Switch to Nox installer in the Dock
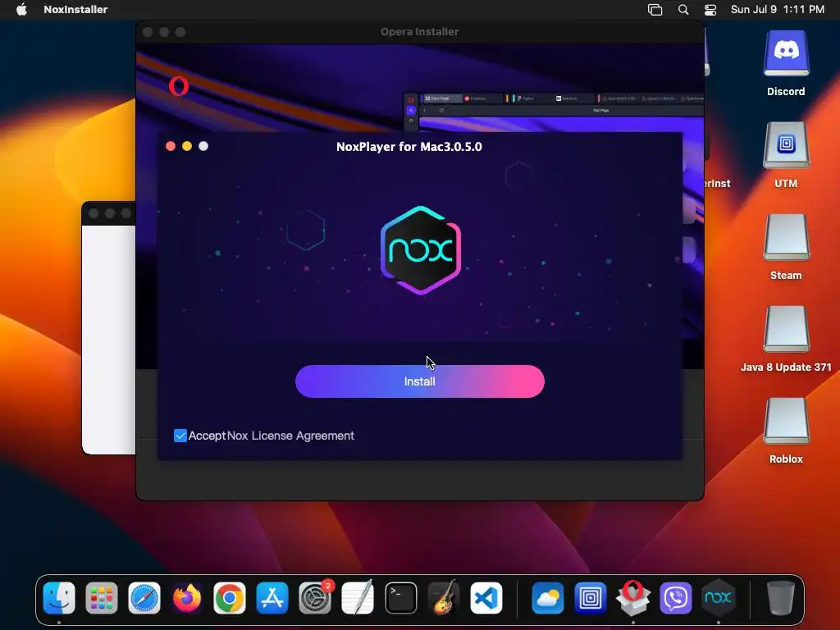The image size is (840, 630). tap(719, 598)
